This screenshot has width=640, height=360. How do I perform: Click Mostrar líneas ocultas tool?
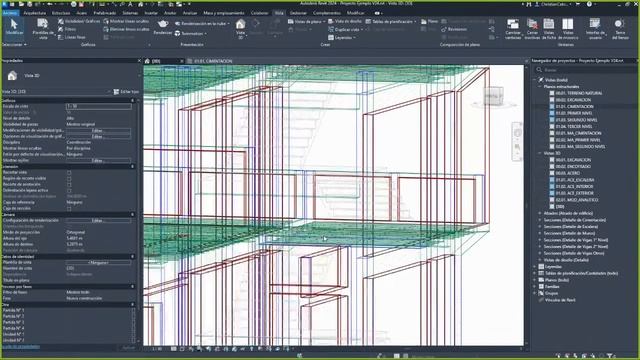click(126, 21)
